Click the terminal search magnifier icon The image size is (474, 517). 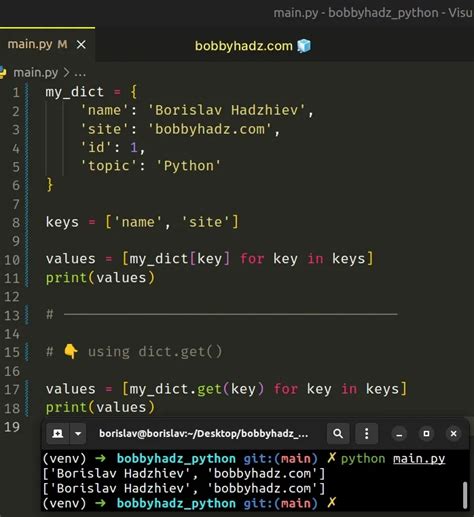tap(338, 433)
